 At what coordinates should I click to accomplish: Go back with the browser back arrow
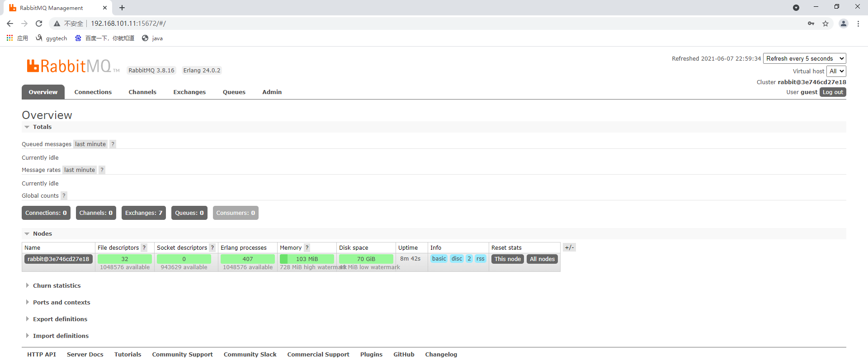(10, 24)
